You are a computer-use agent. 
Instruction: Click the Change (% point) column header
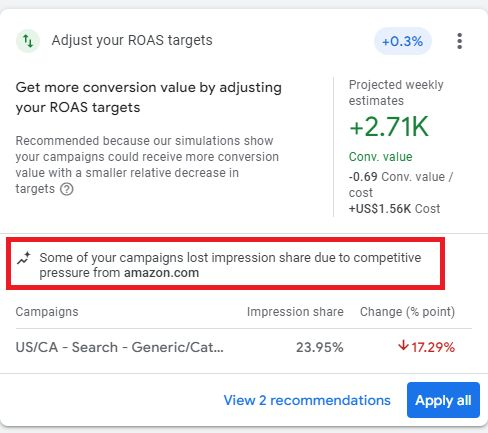407,312
